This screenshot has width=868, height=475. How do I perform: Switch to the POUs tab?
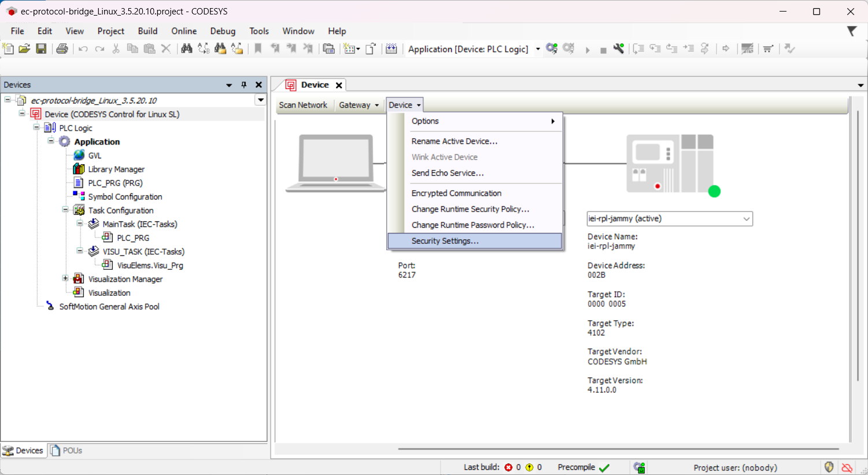[x=66, y=451]
